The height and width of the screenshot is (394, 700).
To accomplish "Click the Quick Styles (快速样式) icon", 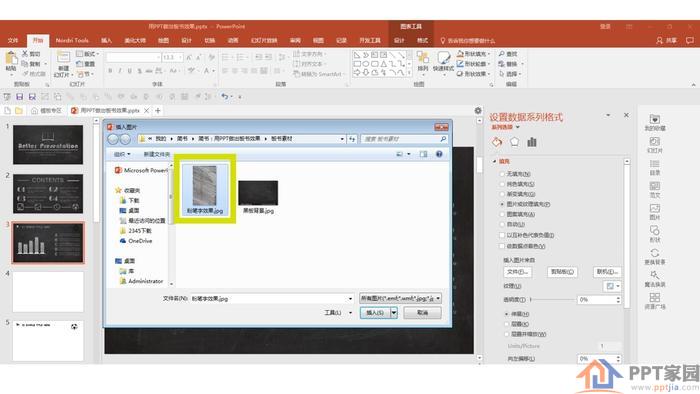I will pos(443,58).
